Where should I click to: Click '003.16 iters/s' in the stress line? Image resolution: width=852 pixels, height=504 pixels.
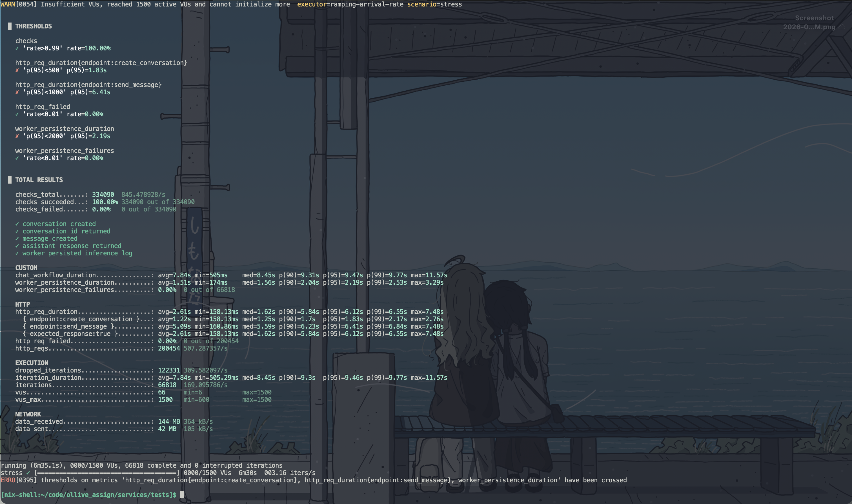(290, 473)
